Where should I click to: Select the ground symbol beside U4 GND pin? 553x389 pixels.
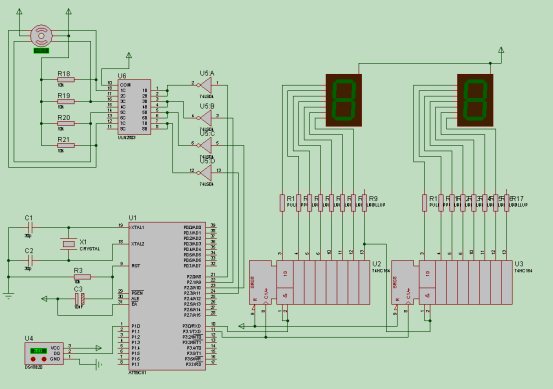98,365
